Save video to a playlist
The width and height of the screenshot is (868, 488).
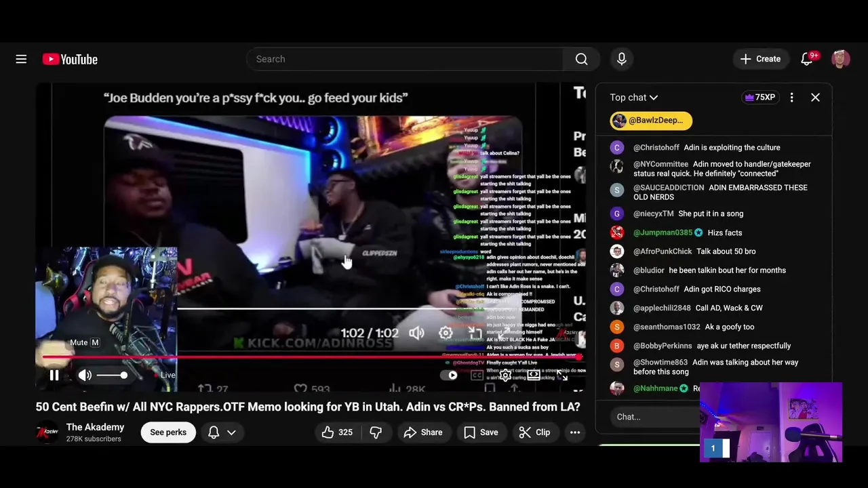[x=481, y=432]
